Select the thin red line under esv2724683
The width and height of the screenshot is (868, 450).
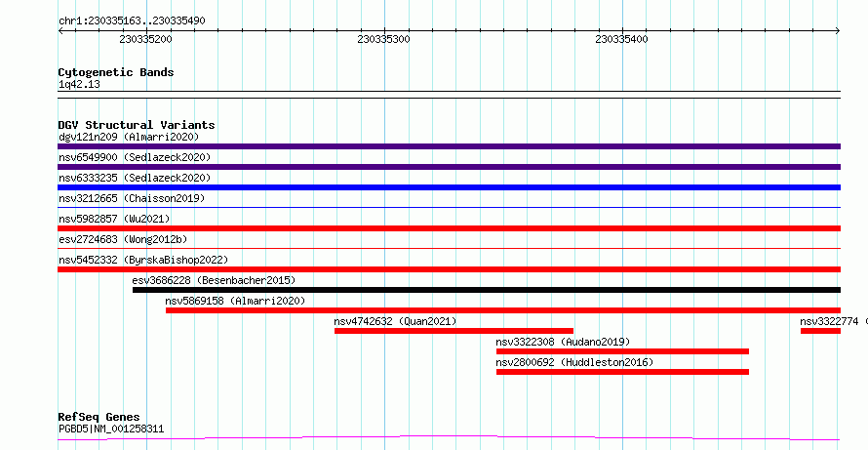(449, 248)
